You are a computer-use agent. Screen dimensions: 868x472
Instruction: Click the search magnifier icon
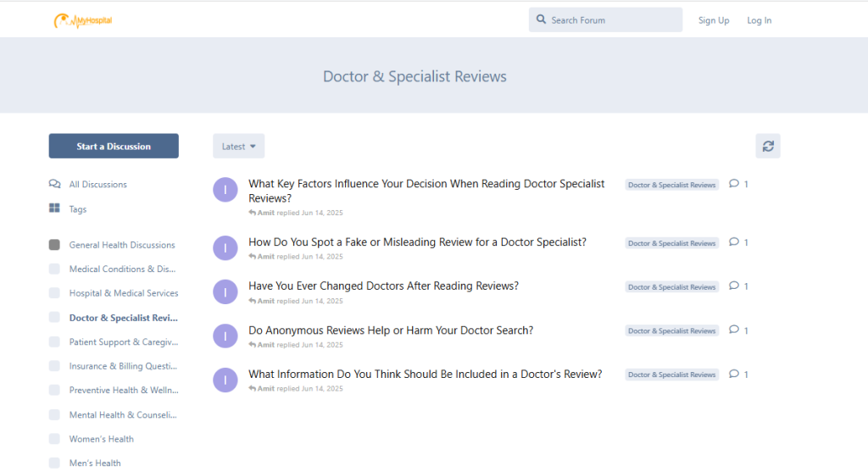[x=541, y=20]
